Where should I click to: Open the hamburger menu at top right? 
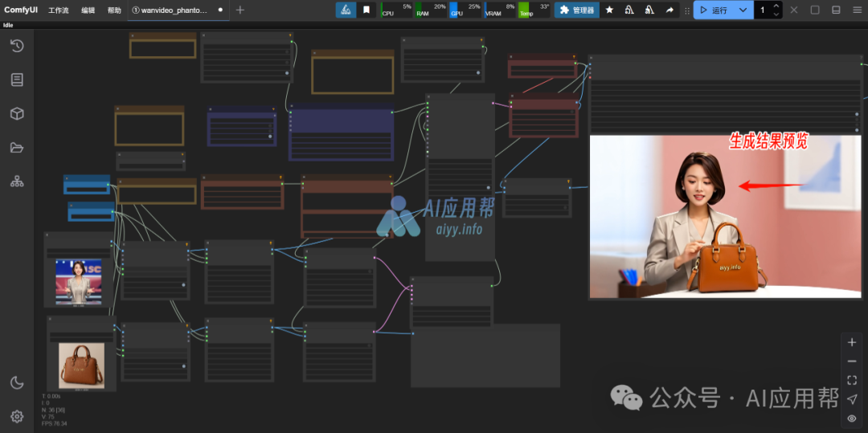[x=858, y=10]
